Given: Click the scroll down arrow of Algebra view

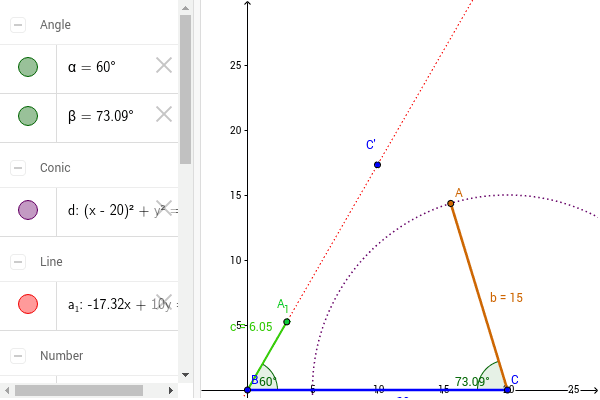Looking at the screenshot, I should pyautogui.click(x=186, y=375).
